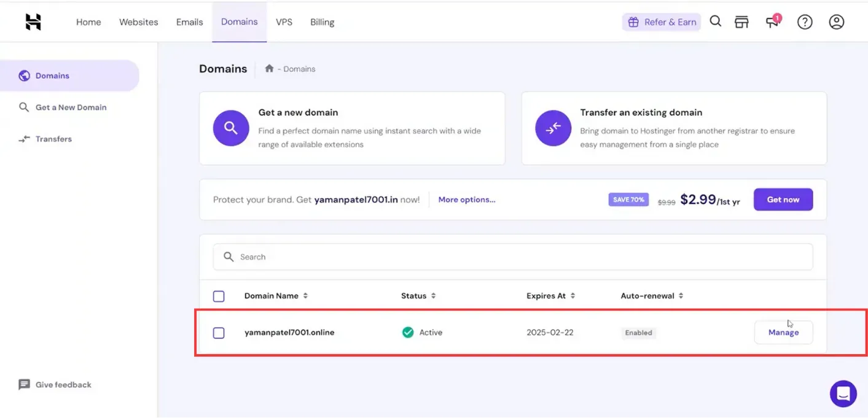Open the Transfer an existing domain card
This screenshot has width=868, height=418.
click(674, 128)
